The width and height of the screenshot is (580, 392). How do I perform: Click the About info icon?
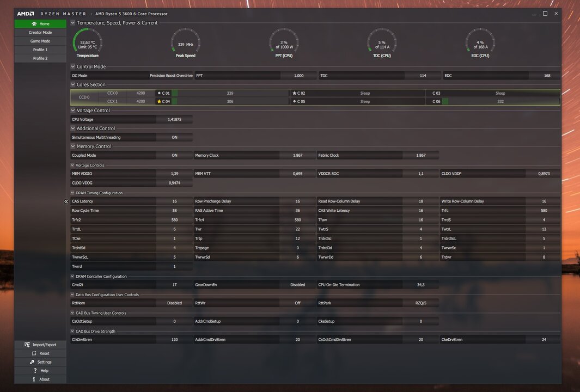click(x=34, y=379)
